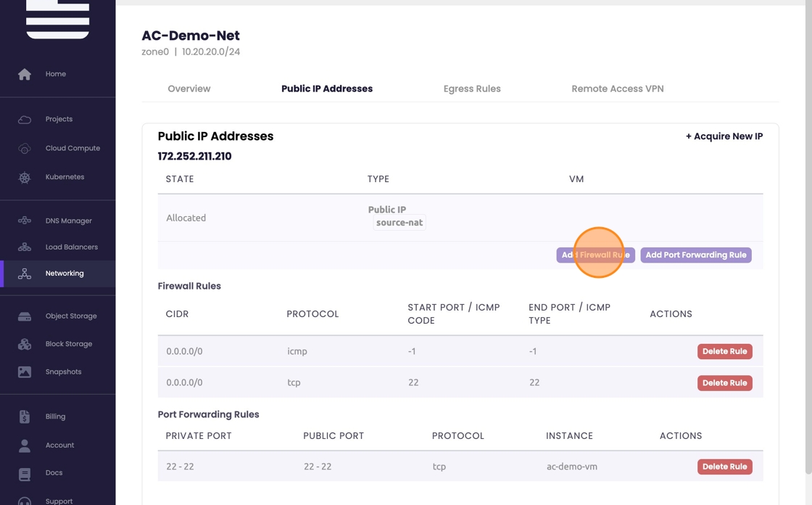The height and width of the screenshot is (505, 812).
Task: Click the Block Storage icon
Action: pyautogui.click(x=25, y=344)
